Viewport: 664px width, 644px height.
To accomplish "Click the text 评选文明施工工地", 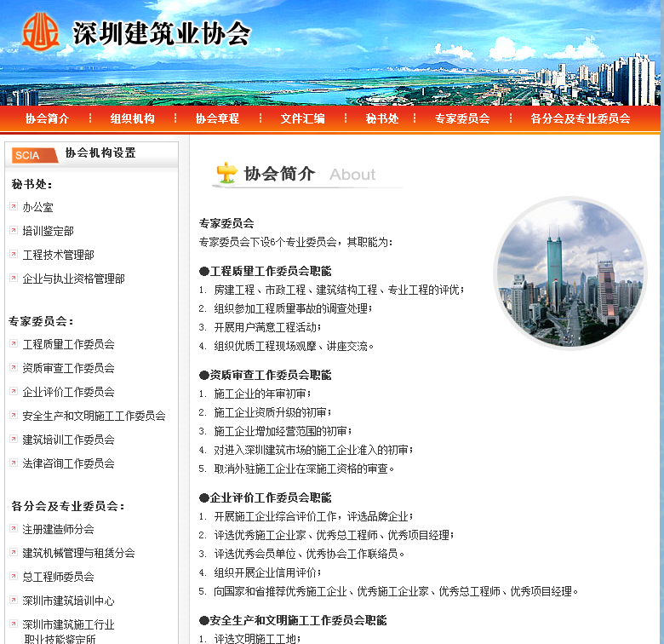I will point(255,639).
